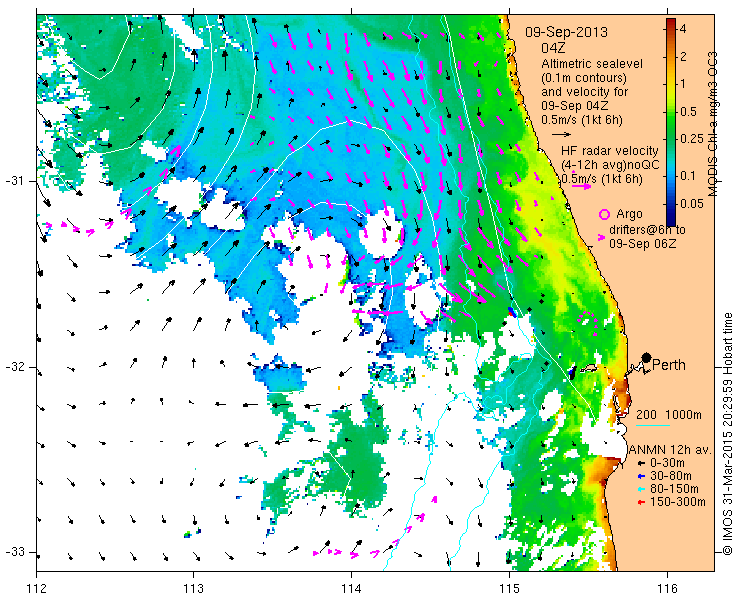Click the Perth city label
Viewport: 740px width, 600px height.
pyautogui.click(x=669, y=365)
